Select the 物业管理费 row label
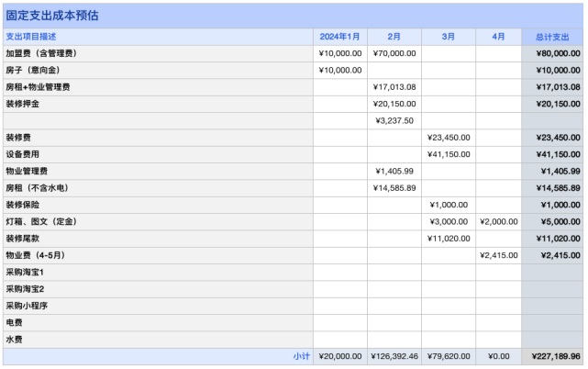 tap(27, 171)
